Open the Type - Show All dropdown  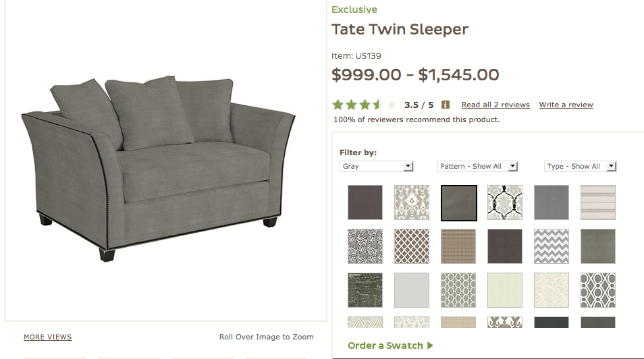point(581,166)
